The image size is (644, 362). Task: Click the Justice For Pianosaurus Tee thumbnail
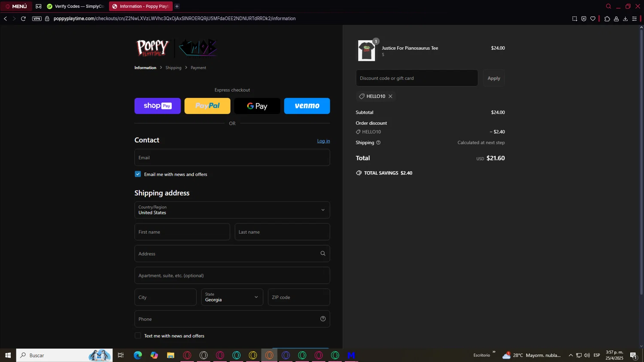pos(367,51)
